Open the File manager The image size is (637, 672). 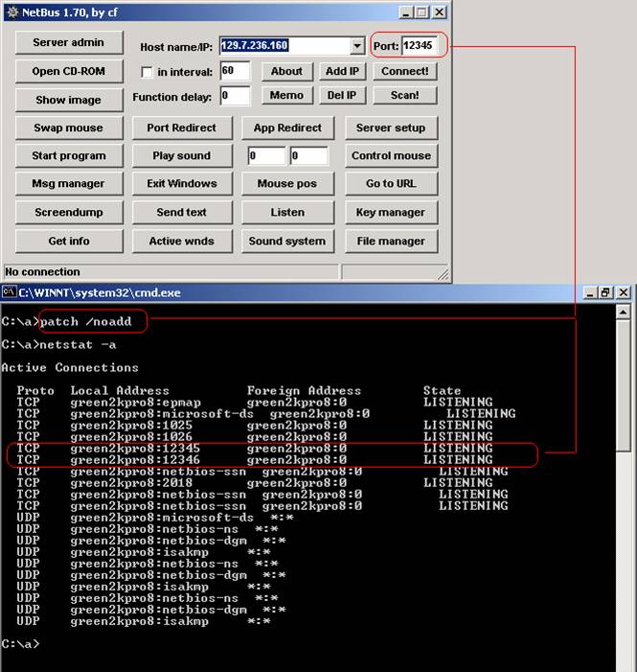click(391, 241)
